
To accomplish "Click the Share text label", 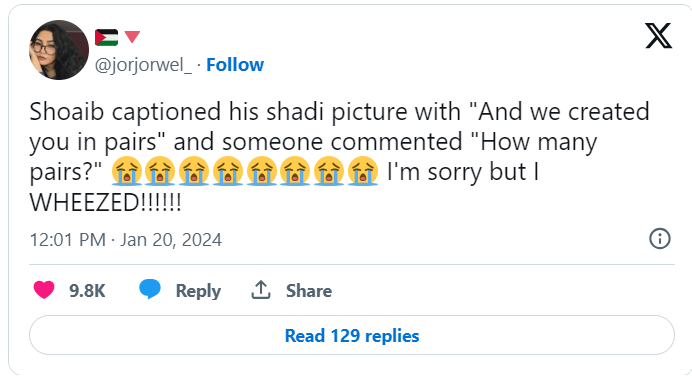I will click(x=309, y=291).
